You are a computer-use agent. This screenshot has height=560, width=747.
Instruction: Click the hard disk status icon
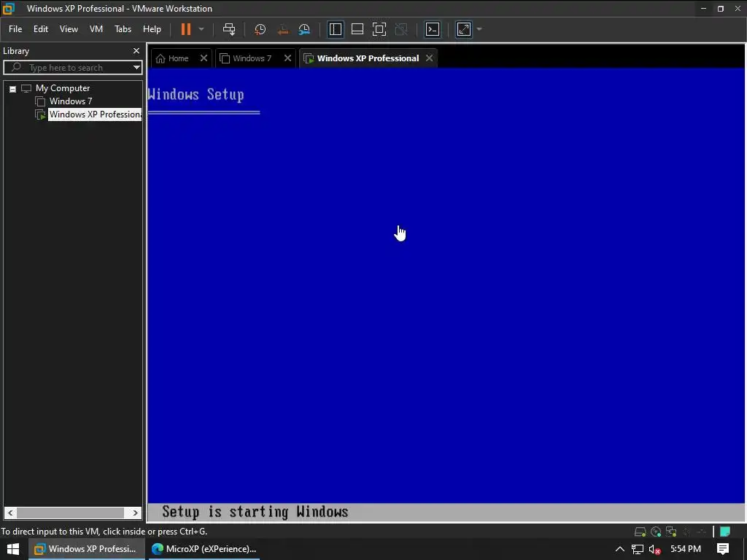[640, 532]
